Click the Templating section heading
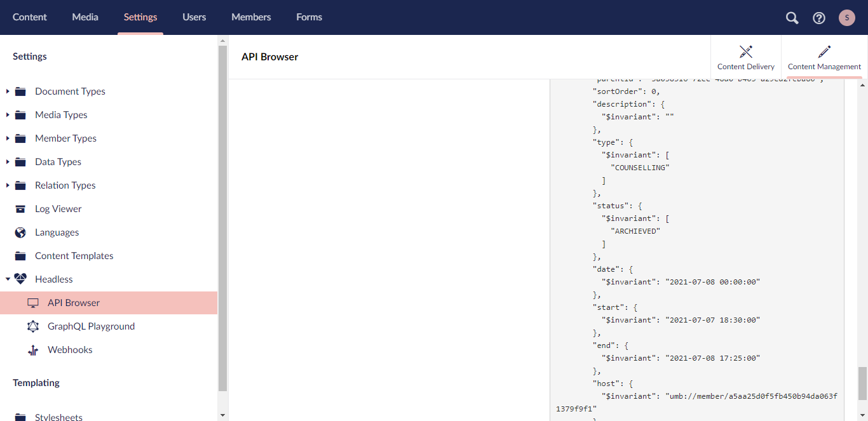The image size is (868, 421). pyautogui.click(x=36, y=383)
